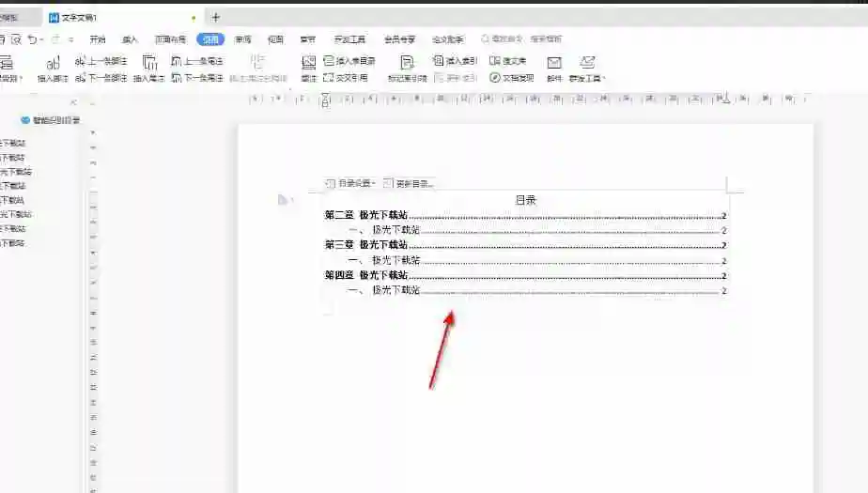Click the Redo icon in quick access bar
This screenshot has width=868, height=493.
click(x=55, y=39)
